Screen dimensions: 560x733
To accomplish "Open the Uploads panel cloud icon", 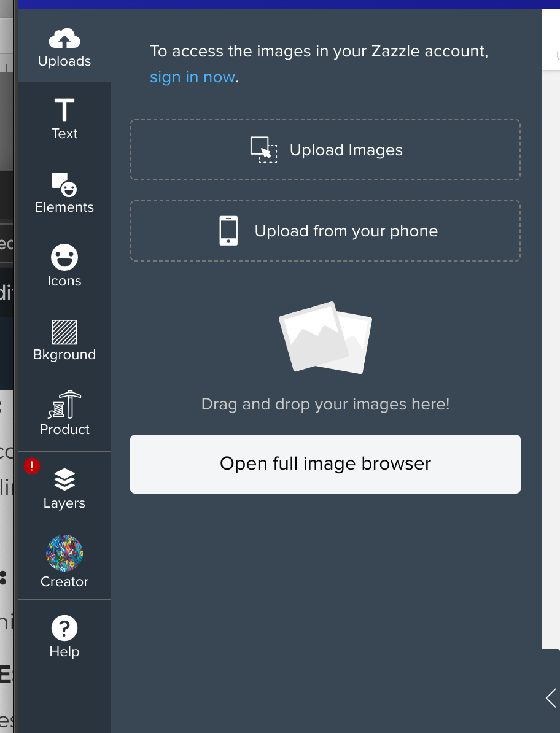I will click(x=64, y=39).
